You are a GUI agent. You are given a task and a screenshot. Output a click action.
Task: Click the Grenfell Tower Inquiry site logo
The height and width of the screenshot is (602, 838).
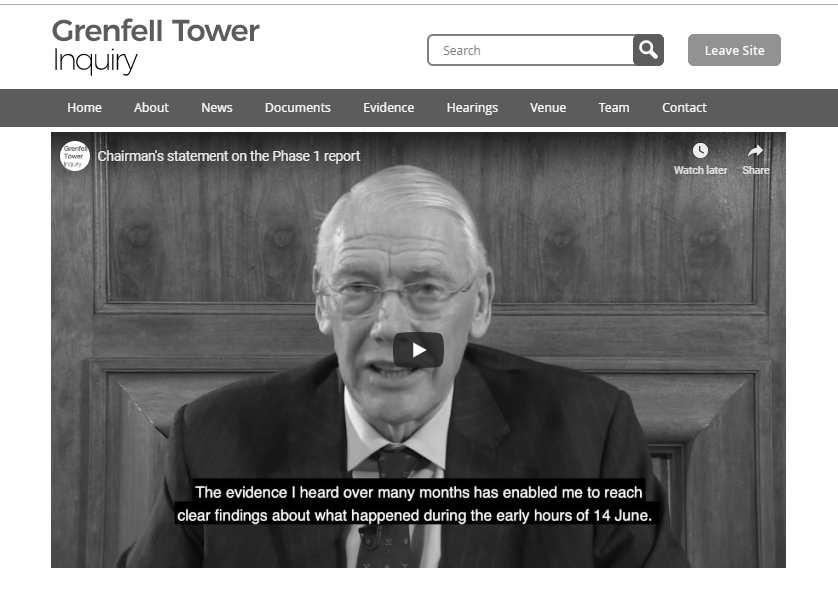[156, 46]
